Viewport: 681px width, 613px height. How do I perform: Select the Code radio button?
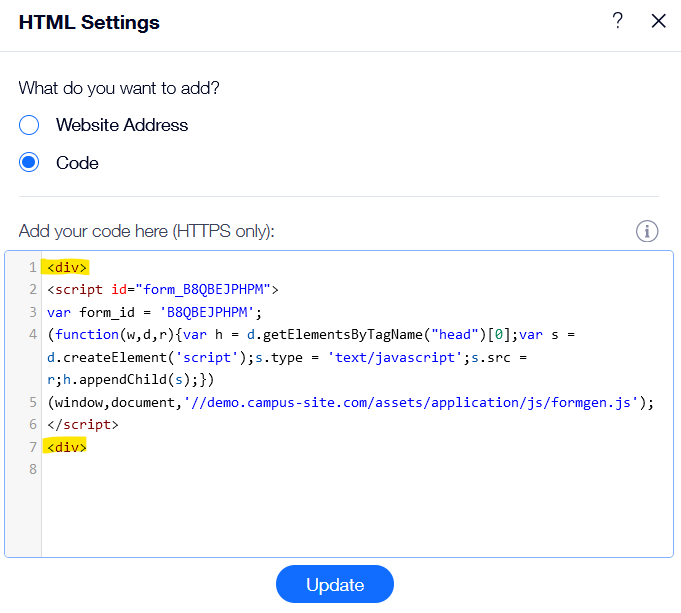pos(29,162)
